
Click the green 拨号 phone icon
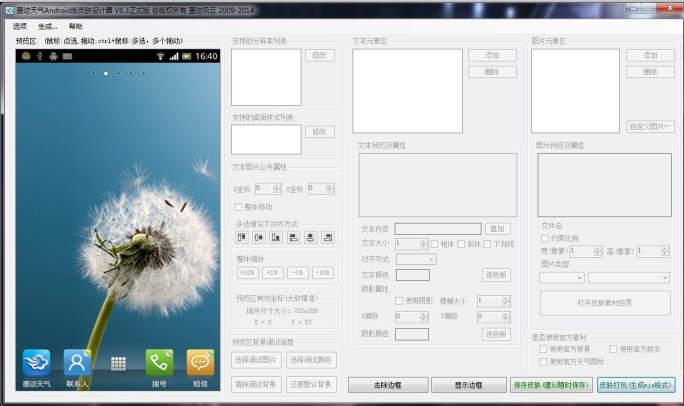[159, 363]
